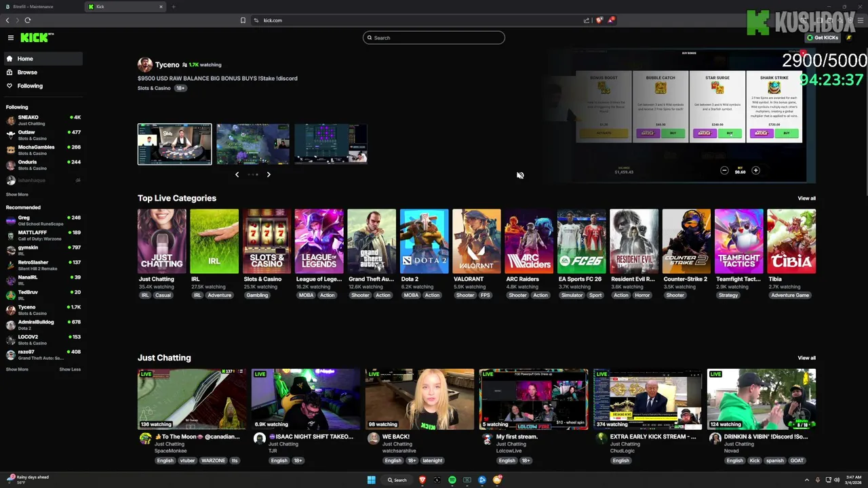The height and width of the screenshot is (488, 868).
Task: Reload the page with the refresh icon
Action: tap(27, 20)
